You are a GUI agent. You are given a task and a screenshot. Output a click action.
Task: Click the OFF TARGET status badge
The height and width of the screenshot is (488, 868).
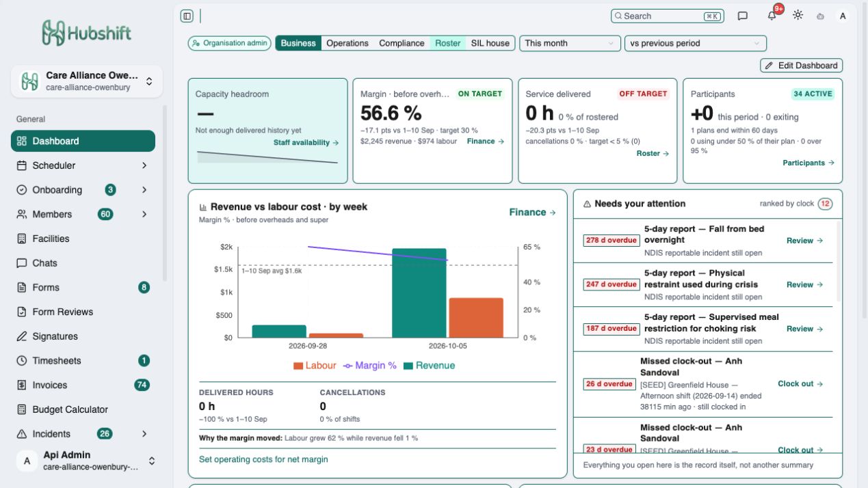(x=643, y=94)
